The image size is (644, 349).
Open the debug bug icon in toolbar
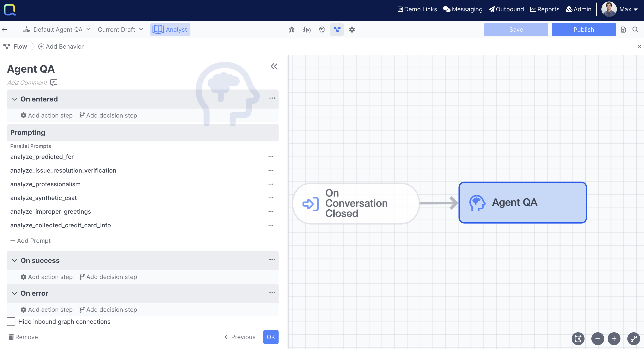coord(291,30)
